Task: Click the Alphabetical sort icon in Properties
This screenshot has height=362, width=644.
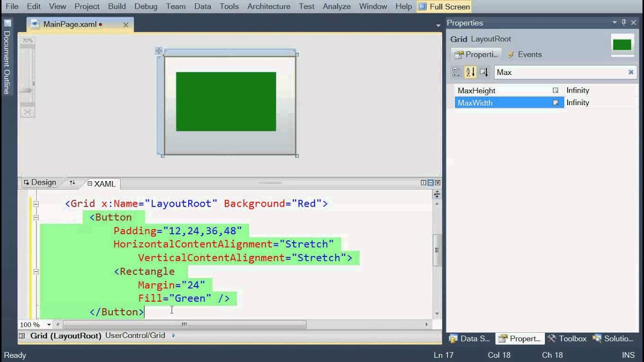Action: pyautogui.click(x=470, y=72)
